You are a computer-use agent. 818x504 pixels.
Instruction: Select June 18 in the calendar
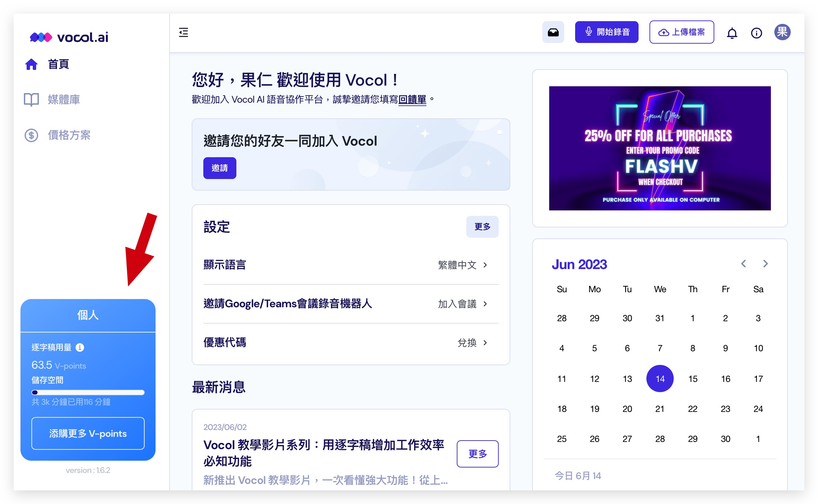coord(562,409)
